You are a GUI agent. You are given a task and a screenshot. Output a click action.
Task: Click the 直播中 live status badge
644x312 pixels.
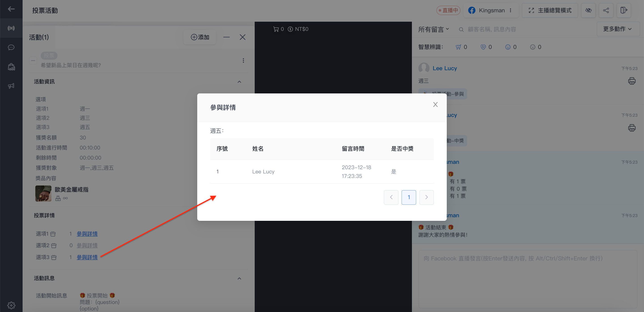click(448, 10)
